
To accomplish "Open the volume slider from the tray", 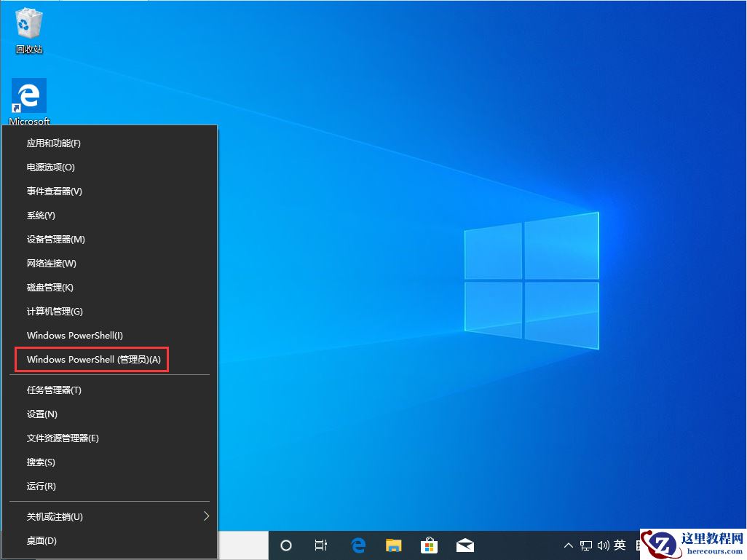I will click(x=604, y=545).
